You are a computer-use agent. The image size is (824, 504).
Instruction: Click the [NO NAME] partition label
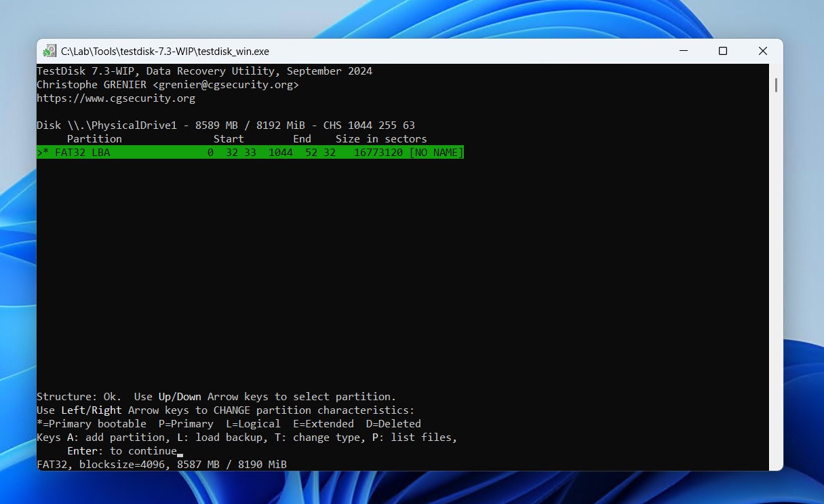(436, 153)
